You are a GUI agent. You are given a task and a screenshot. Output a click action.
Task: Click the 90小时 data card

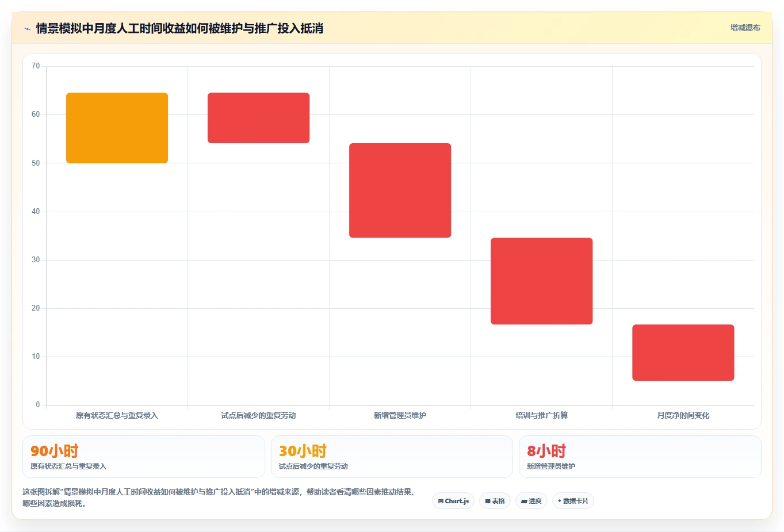[143, 457]
